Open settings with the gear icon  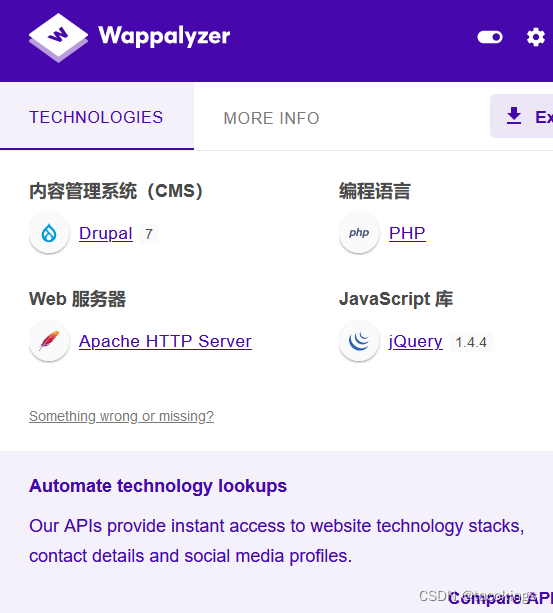point(535,37)
